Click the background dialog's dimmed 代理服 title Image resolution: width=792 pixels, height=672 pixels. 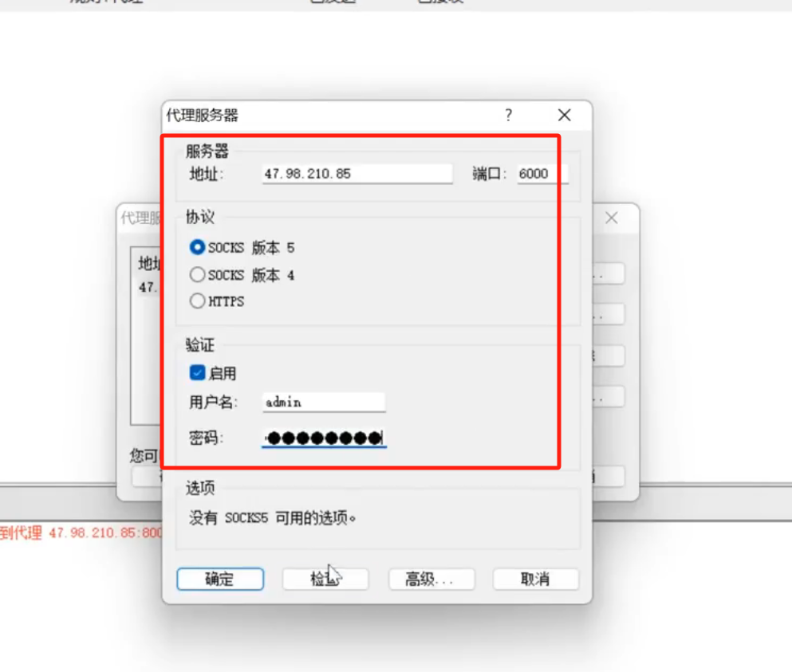(x=140, y=218)
